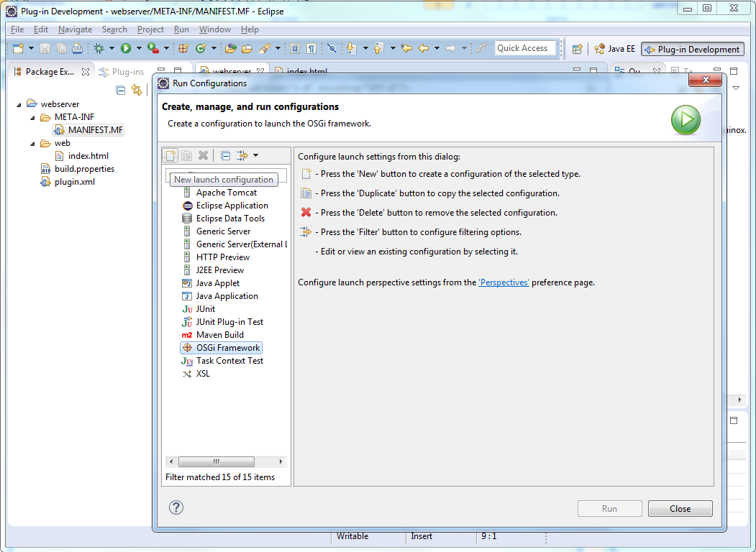The width and height of the screenshot is (756, 552).
Task: Select build.properties in Package Explorer
Action: [78, 169]
